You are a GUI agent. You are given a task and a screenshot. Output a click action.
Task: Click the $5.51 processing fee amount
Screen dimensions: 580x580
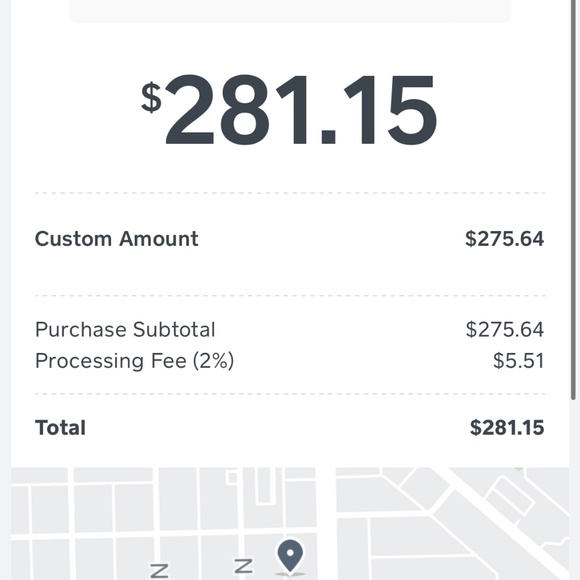point(519,361)
